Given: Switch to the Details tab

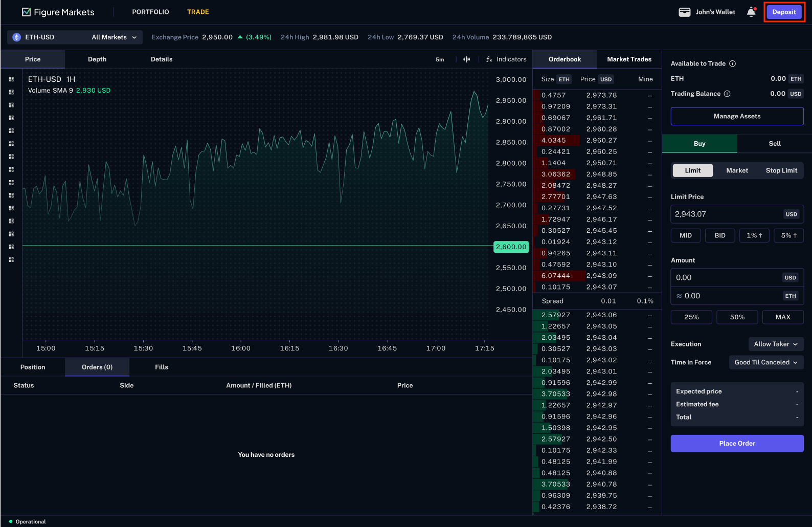Looking at the screenshot, I should [162, 59].
